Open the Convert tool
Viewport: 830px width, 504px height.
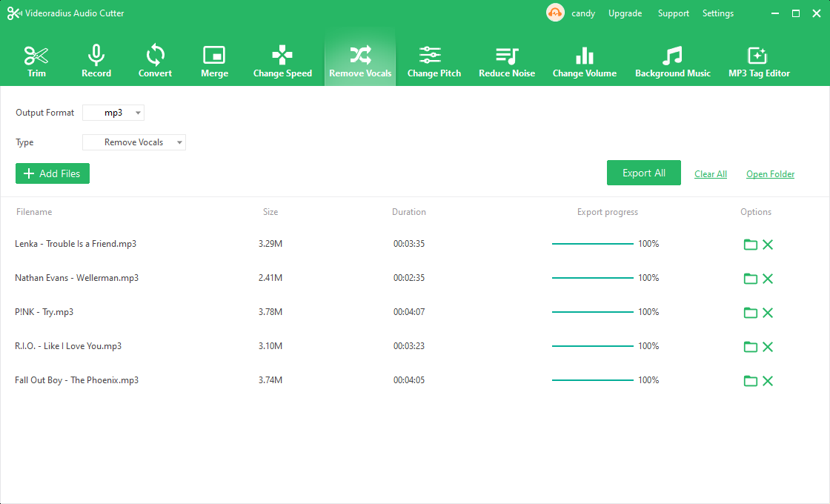point(155,62)
